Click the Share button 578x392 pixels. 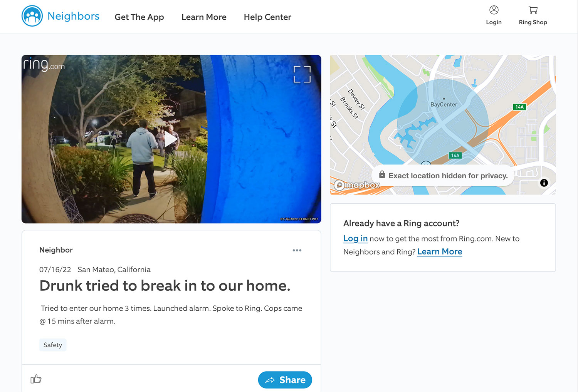pos(285,380)
